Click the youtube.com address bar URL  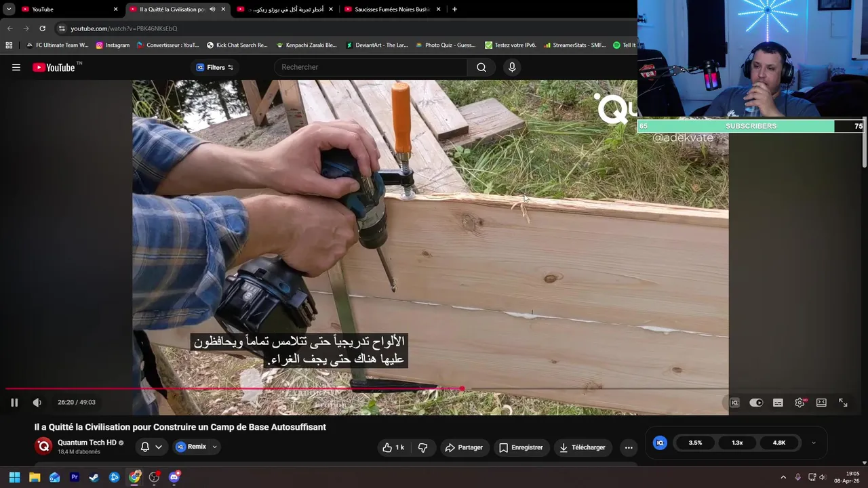[x=124, y=28]
